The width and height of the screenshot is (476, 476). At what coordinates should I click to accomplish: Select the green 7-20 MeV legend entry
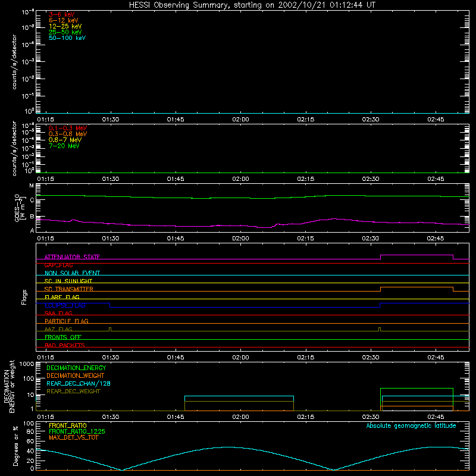[x=64, y=146]
